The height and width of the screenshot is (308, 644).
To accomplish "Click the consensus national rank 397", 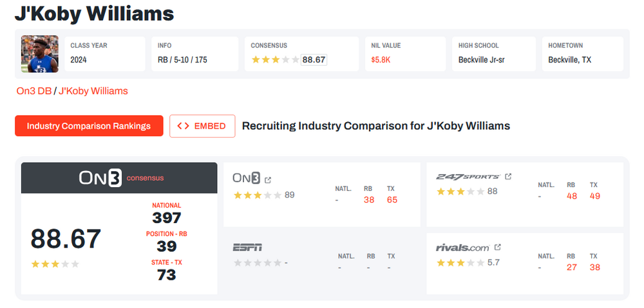I will 166,218.
